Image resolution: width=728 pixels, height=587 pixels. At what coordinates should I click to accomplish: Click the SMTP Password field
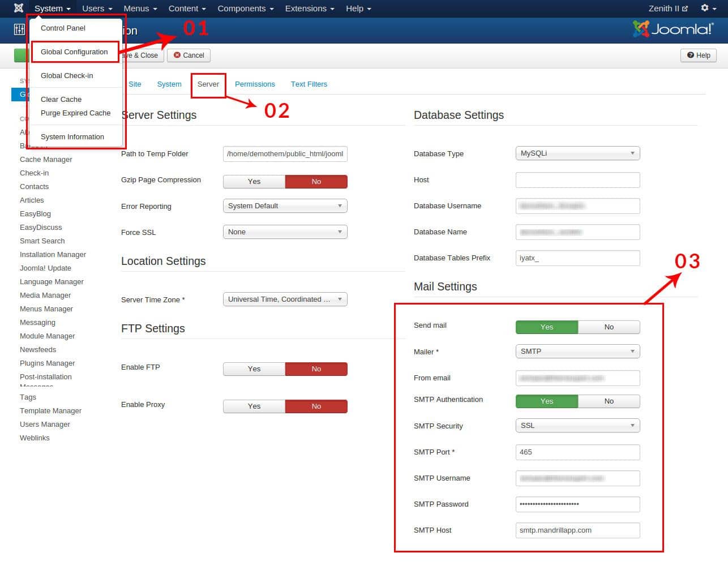(578, 504)
